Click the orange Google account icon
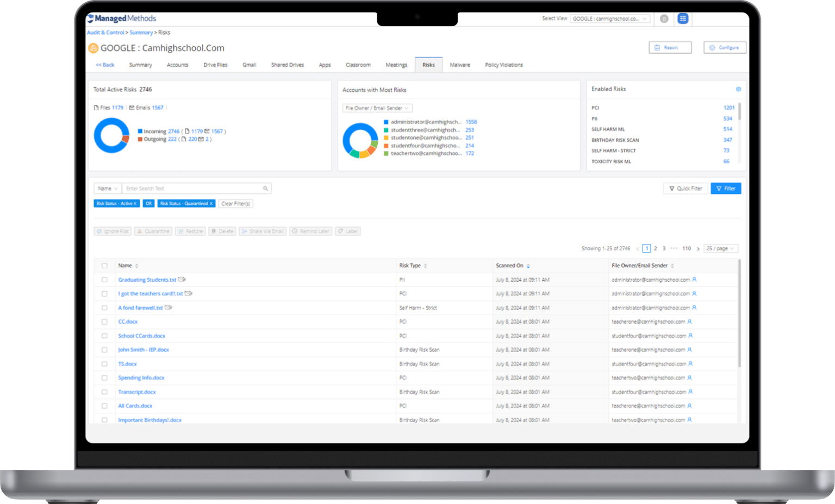Image resolution: width=835 pixels, height=504 pixels. pyautogui.click(x=93, y=48)
